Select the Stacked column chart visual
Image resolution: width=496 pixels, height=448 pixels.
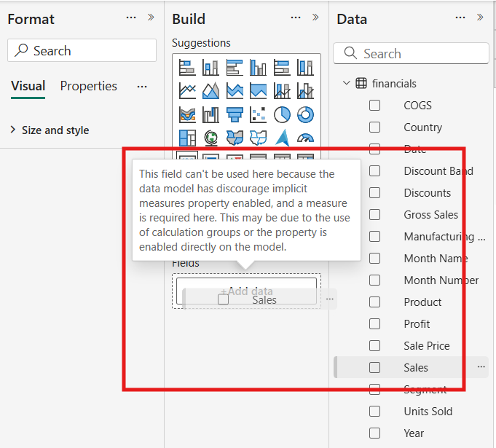coord(210,68)
